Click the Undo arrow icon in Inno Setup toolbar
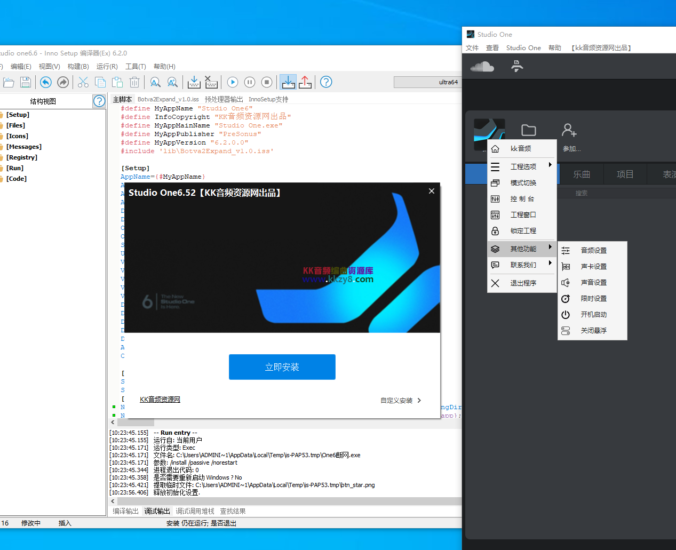This screenshot has width=676, height=550. [x=46, y=82]
